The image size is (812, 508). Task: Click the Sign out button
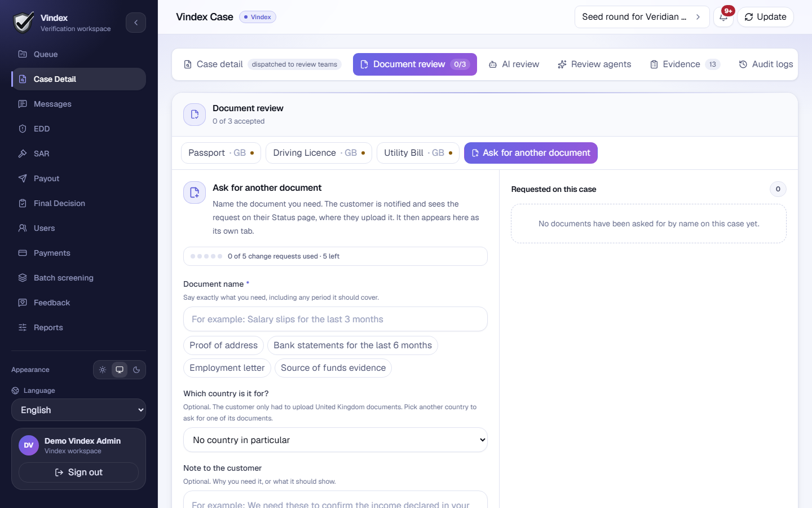coord(78,472)
